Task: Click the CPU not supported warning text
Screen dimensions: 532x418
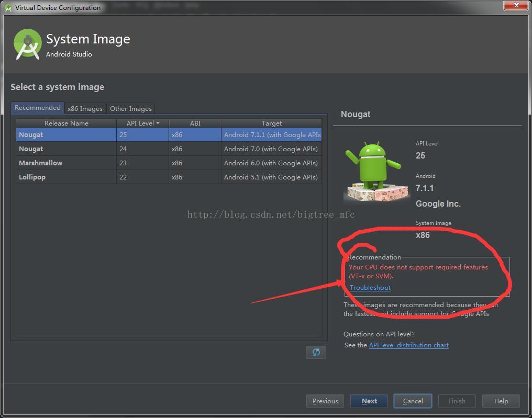Action: pyautogui.click(x=418, y=272)
